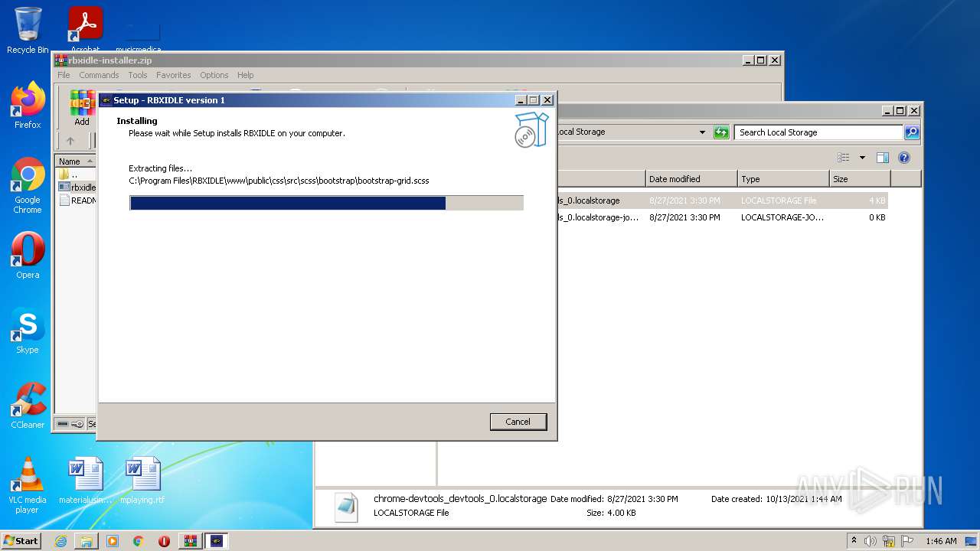Open the CCleaner desktop shortcut
980x551 pixels.
coord(28,406)
